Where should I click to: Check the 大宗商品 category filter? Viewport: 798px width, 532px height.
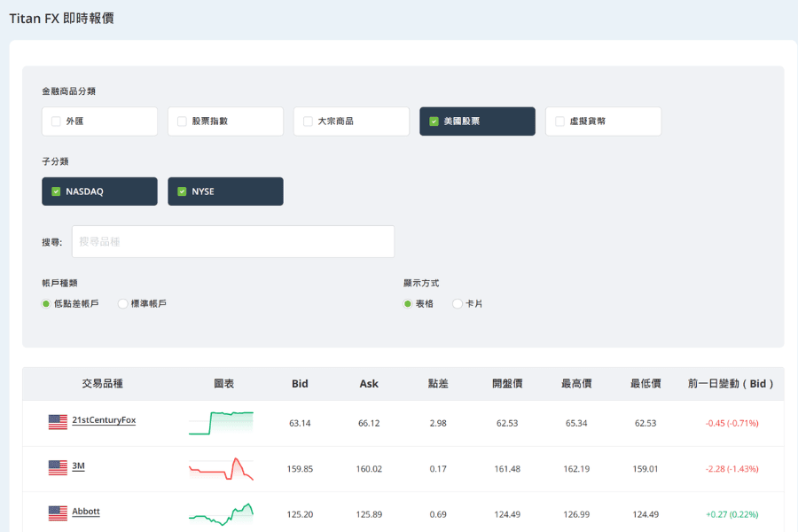(309, 121)
